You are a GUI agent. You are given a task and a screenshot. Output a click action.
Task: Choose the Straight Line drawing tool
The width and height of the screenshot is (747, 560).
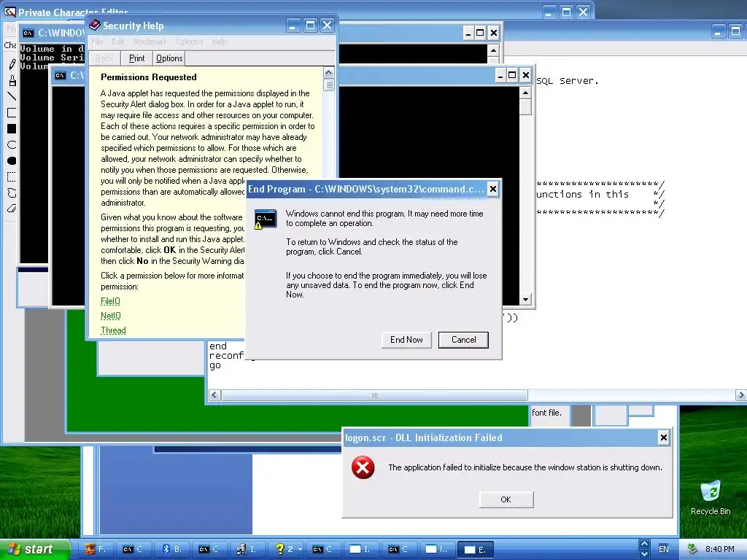tap(12, 96)
